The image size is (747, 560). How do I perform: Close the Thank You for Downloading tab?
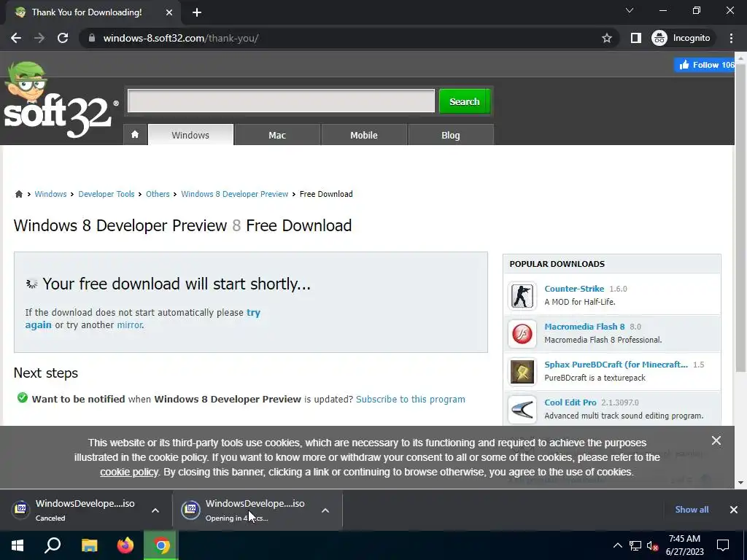pyautogui.click(x=169, y=12)
